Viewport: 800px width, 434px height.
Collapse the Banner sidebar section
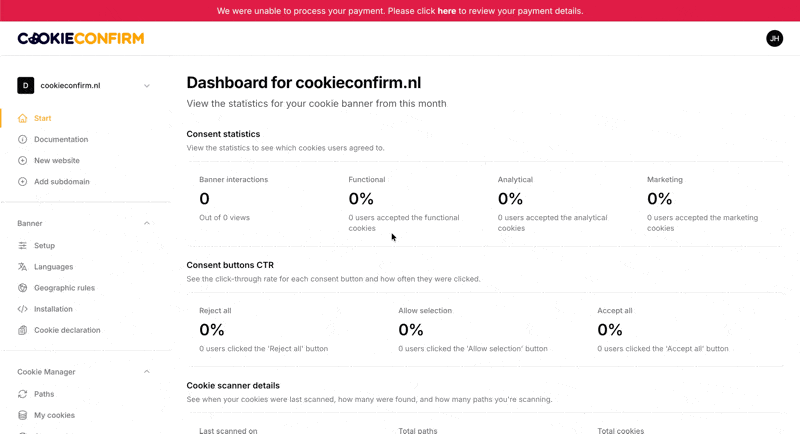pos(147,224)
